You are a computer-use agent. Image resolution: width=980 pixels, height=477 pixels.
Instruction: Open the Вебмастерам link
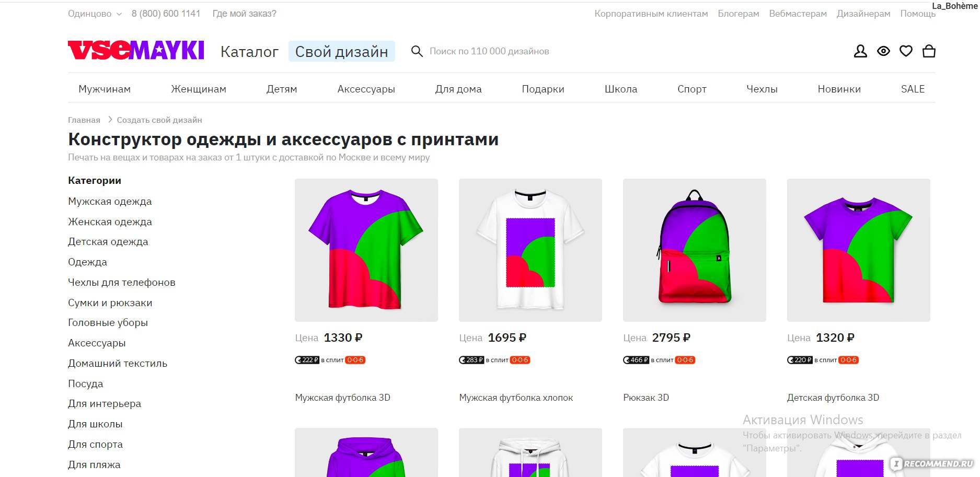(798, 14)
